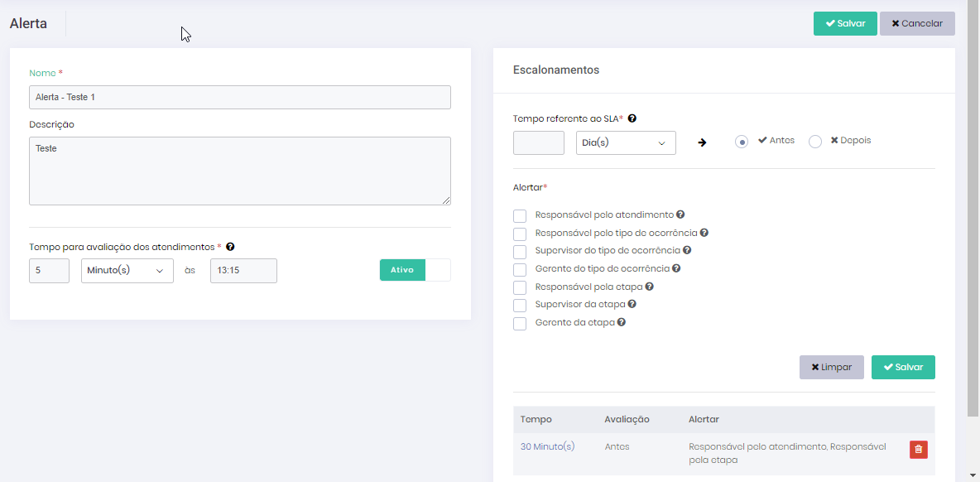The height and width of the screenshot is (482, 980).
Task: Click the 30 Minuto(s) time link
Action: point(547,446)
